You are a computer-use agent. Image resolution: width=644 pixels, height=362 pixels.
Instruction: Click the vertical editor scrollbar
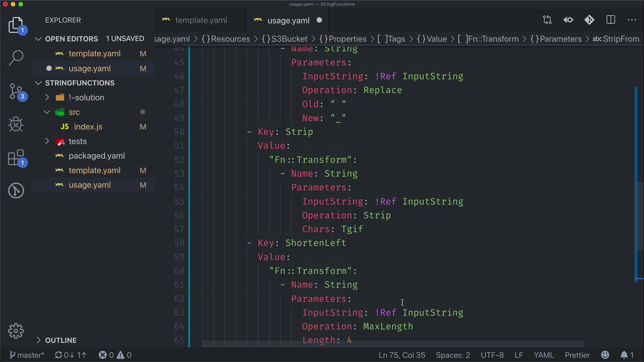click(x=640, y=216)
